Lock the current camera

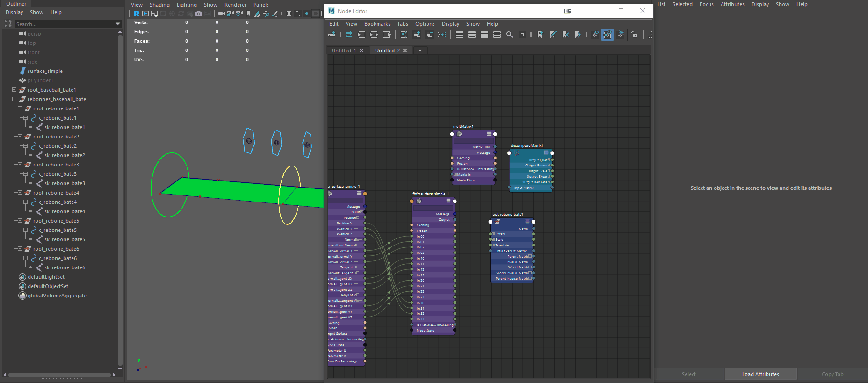click(231, 14)
